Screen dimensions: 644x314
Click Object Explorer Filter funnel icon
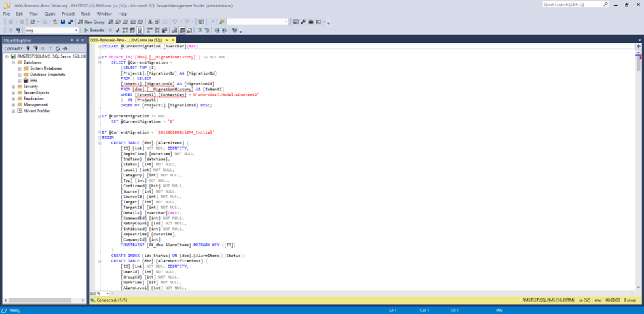(50, 48)
